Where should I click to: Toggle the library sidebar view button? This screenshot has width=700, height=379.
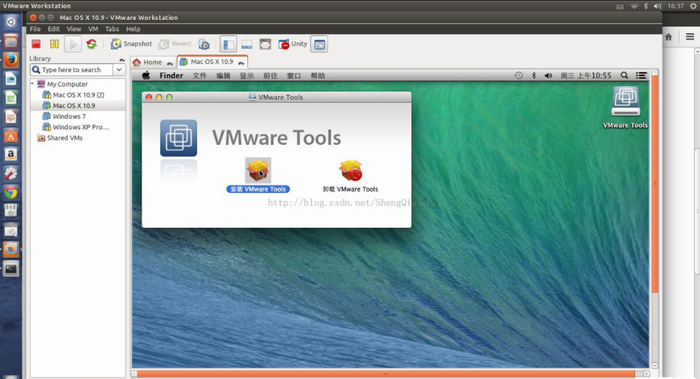[x=228, y=44]
